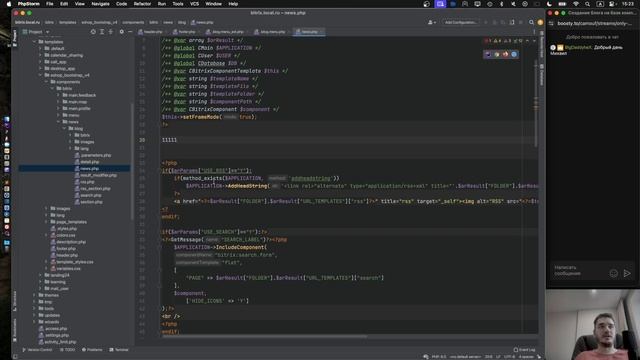The width and height of the screenshot is (640, 360).
Task: Open the Refactor menu
Action: (142, 4)
